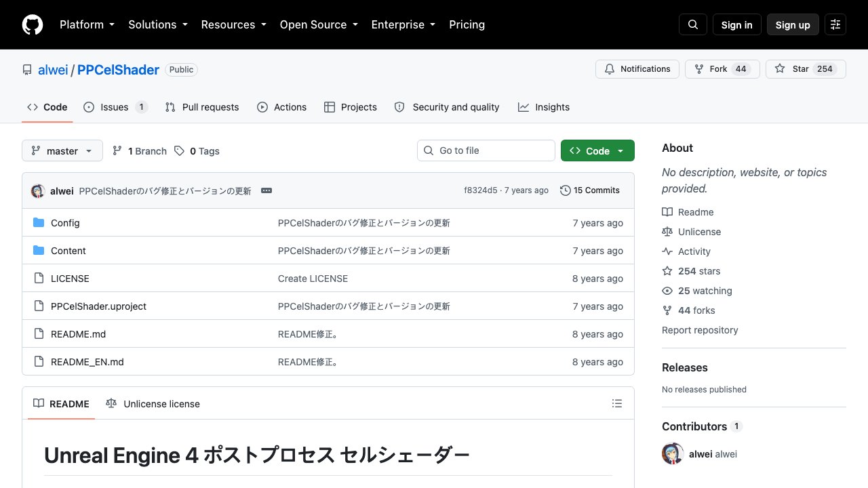Click the GitHub logo icon

[33, 24]
